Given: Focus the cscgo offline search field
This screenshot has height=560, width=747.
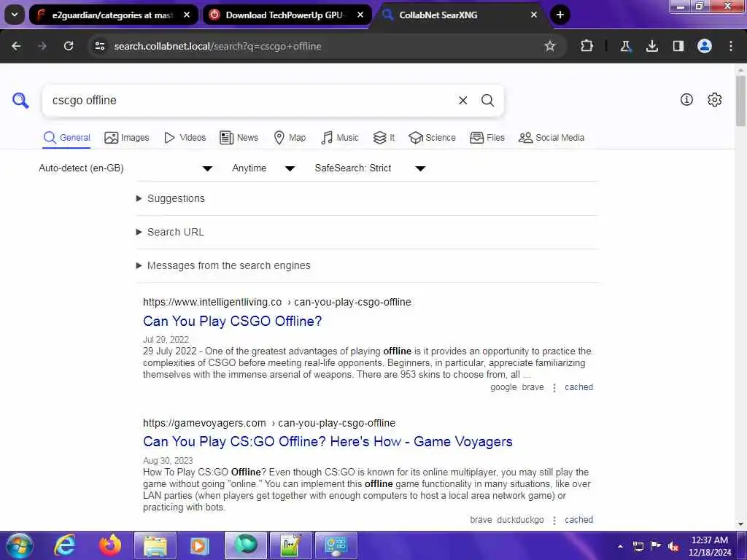Looking at the screenshot, I should tap(248, 101).
